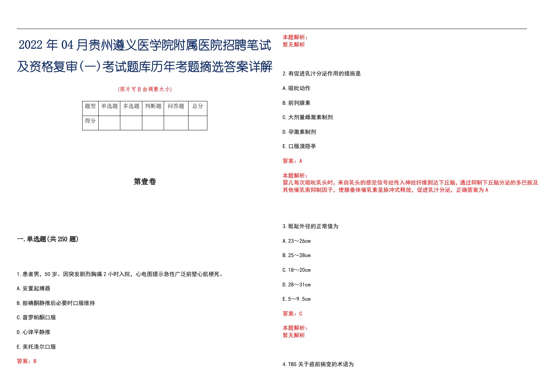The image size is (555, 392).
Task: Choose option 'B.25~28cm'
Action: 297,255
